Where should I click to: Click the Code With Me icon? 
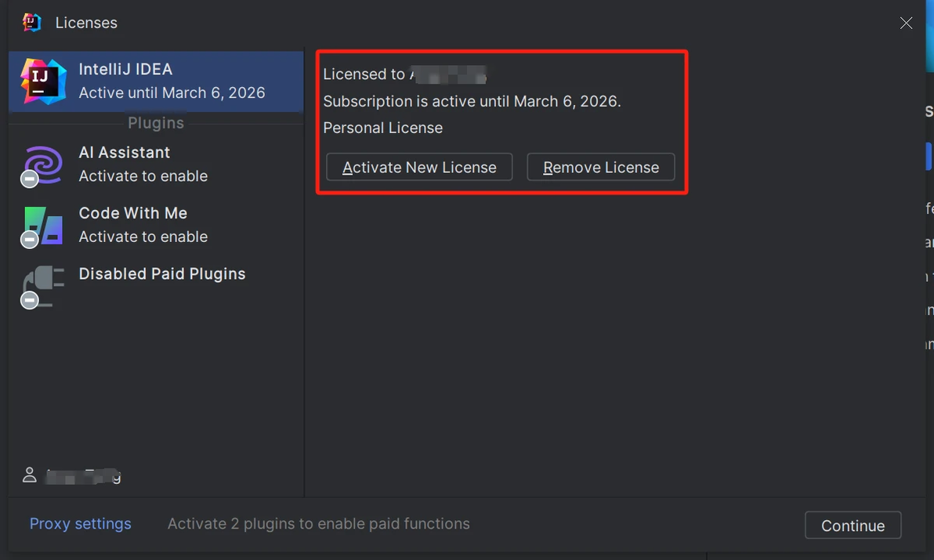[43, 226]
